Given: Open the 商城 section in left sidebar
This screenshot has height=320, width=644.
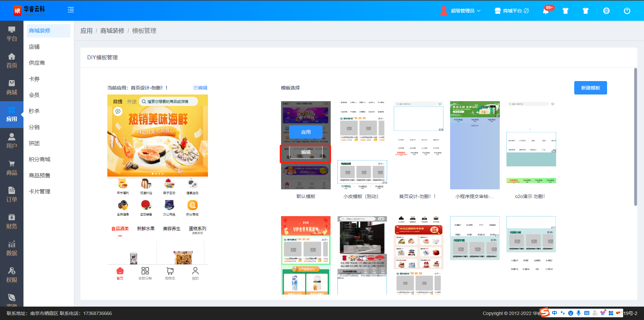Looking at the screenshot, I should 12,87.
